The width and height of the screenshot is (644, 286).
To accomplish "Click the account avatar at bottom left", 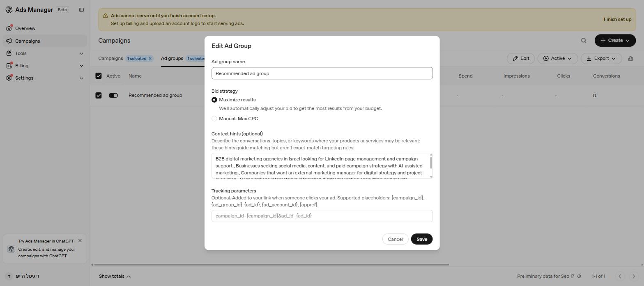I will (x=9, y=276).
